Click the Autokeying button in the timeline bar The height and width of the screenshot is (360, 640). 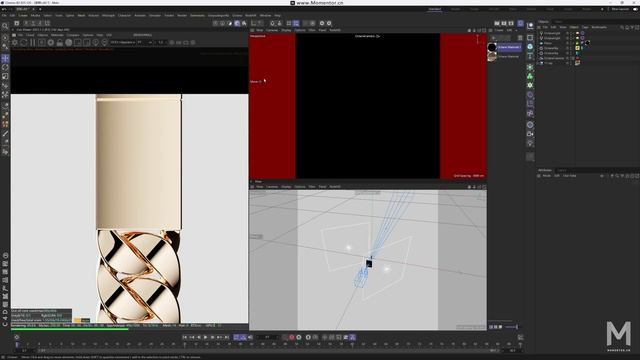pyautogui.click(x=299, y=337)
